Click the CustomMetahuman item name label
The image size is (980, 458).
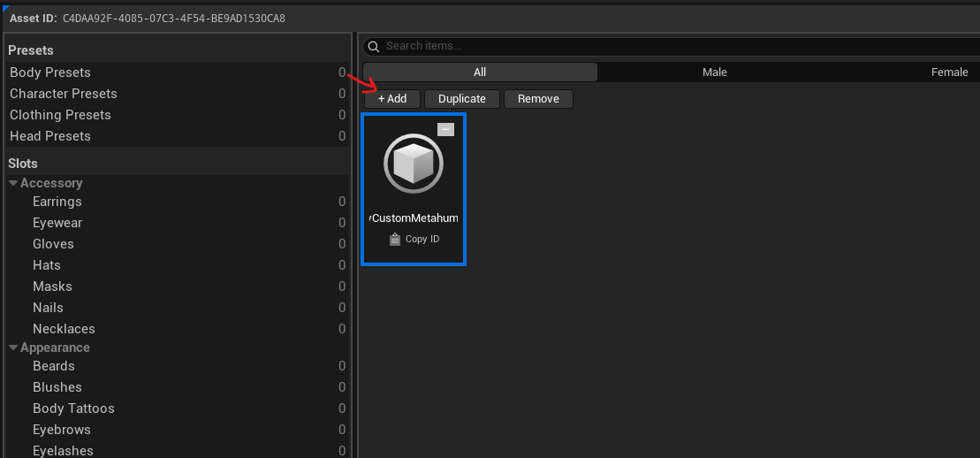(414, 218)
